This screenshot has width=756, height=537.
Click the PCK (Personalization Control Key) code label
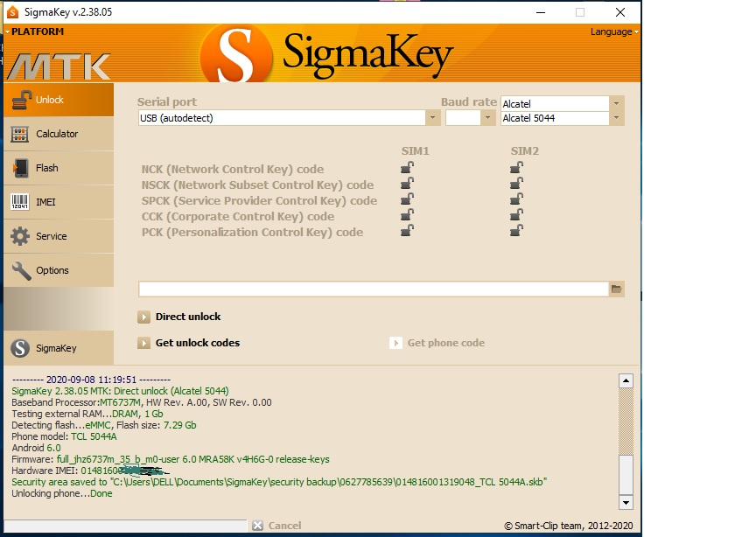point(252,233)
